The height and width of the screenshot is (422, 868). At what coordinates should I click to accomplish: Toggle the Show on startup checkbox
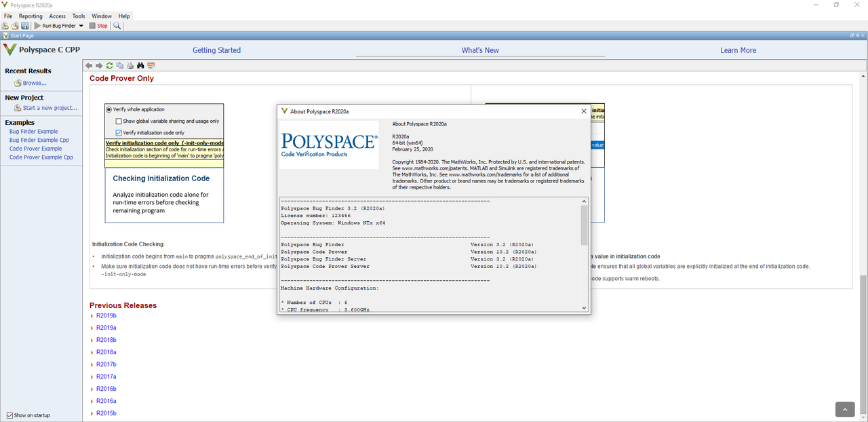(9, 415)
